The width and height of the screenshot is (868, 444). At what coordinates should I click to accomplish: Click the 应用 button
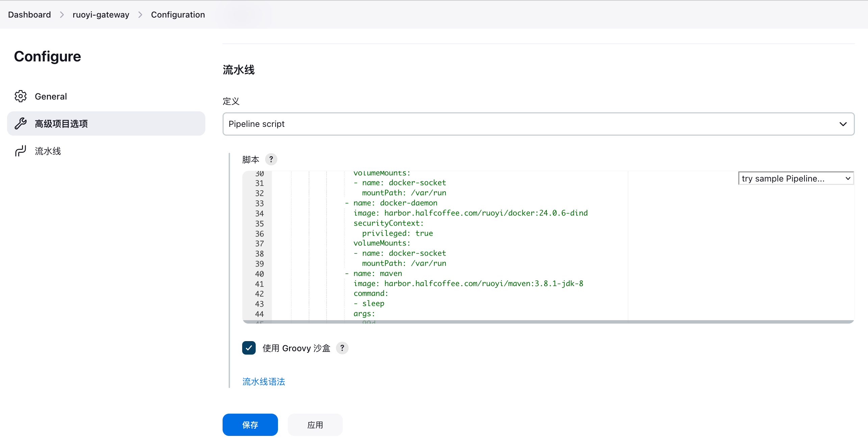click(x=315, y=425)
